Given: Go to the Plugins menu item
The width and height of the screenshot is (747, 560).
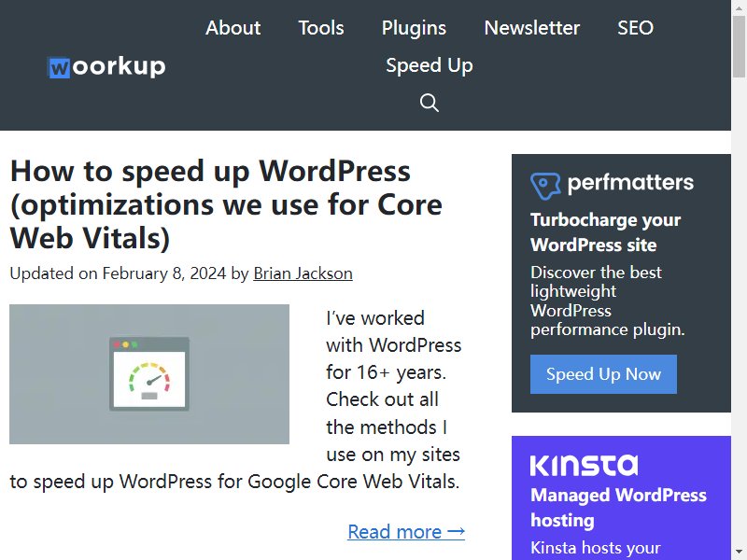Looking at the screenshot, I should click(414, 28).
